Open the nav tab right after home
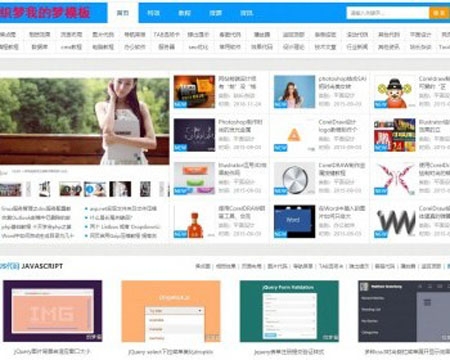Image resolution: width=450 pixels, height=360 pixels. click(x=154, y=13)
